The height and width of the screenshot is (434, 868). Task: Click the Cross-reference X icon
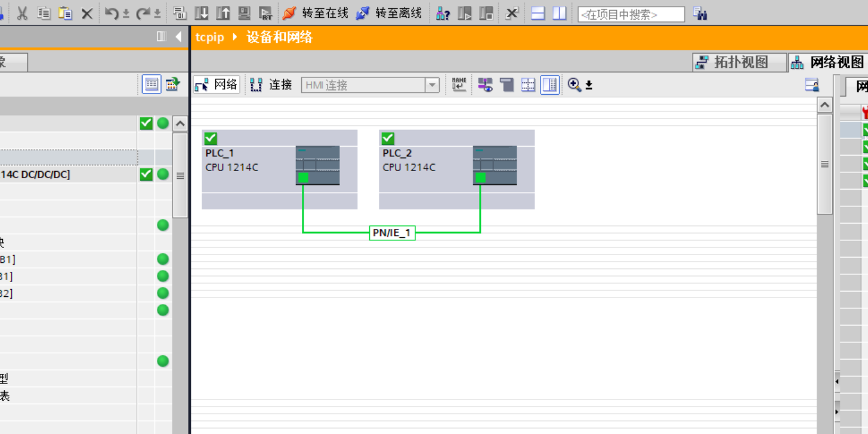pos(512,13)
